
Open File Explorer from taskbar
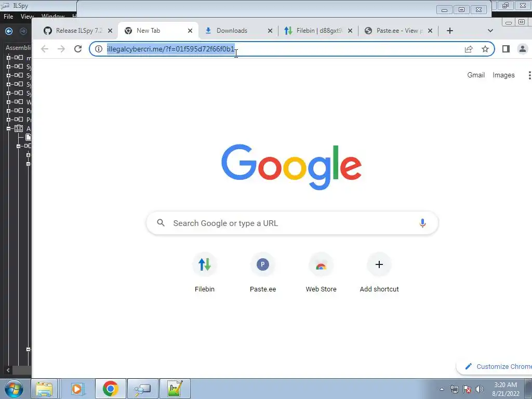pyautogui.click(x=45, y=389)
